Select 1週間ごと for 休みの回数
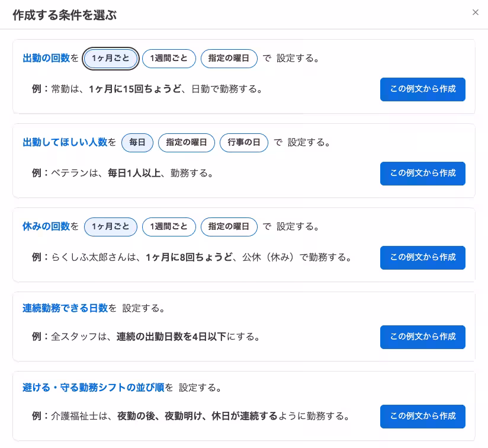The image size is (488, 448). [169, 227]
